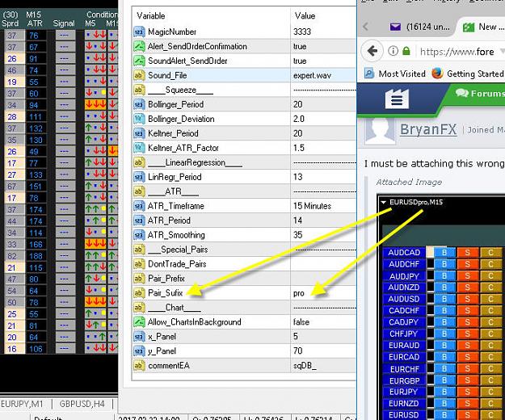
Task: Click the LinRegr_Period integer icon
Action: tap(139, 177)
